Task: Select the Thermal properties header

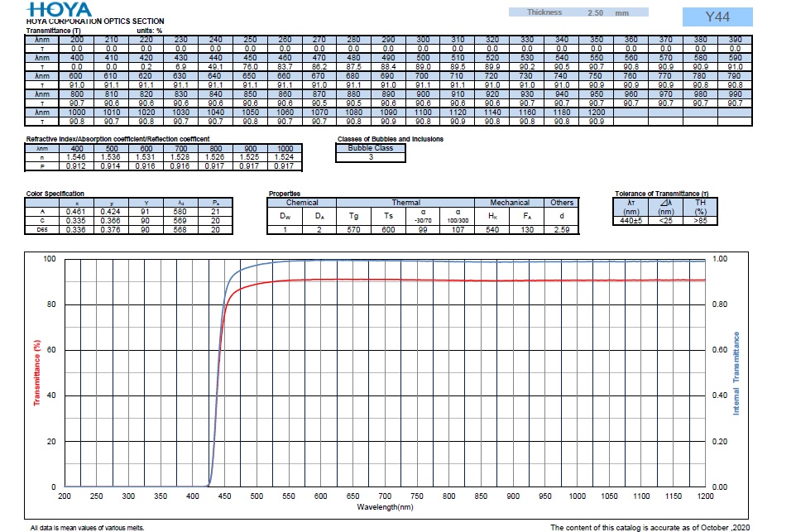Action: point(405,202)
